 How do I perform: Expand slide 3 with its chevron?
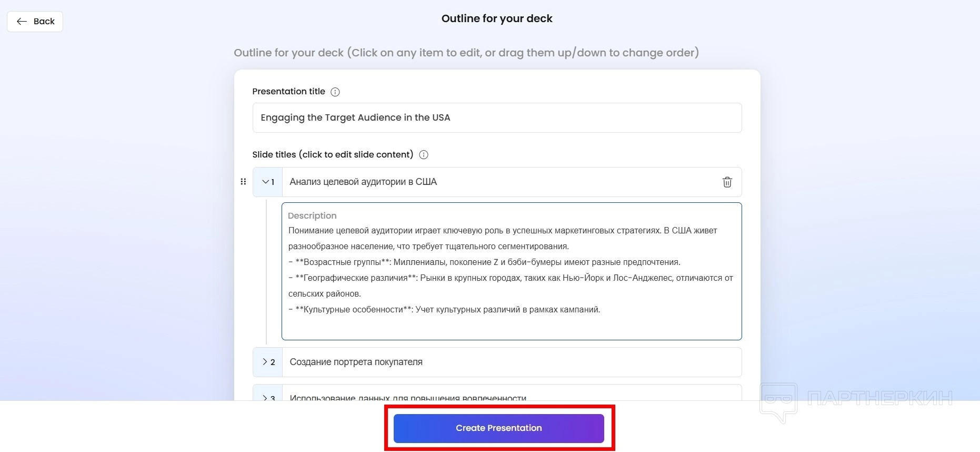click(x=265, y=397)
